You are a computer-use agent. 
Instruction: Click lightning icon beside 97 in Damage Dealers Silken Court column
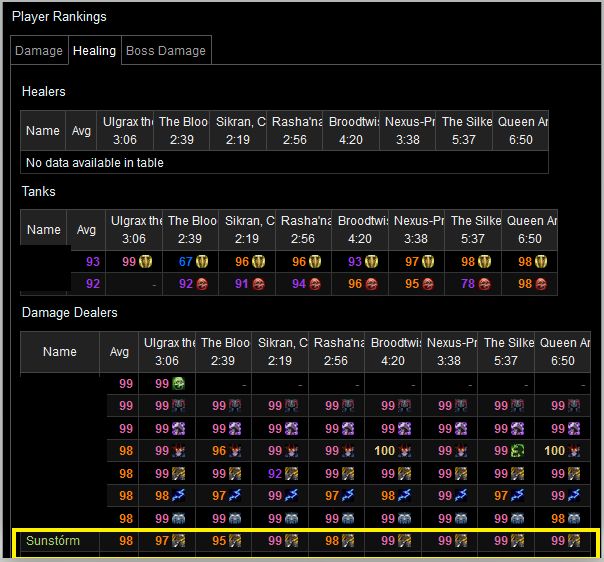(517, 495)
